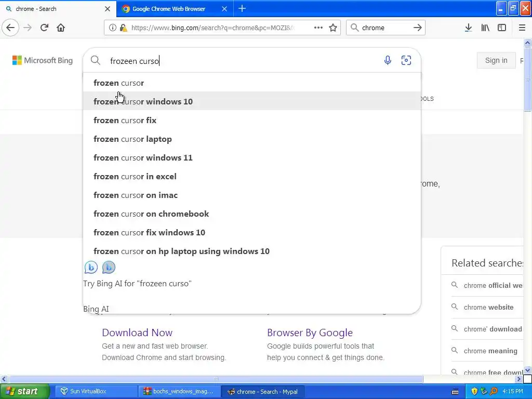Viewport: 532px width, 399px height.
Task: Open Bing visual search camera icon
Action: point(406,60)
